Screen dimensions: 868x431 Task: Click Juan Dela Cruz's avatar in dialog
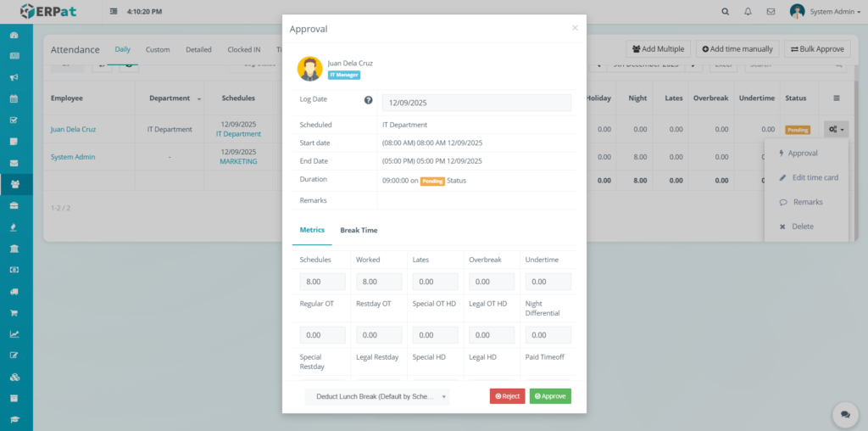(x=310, y=69)
